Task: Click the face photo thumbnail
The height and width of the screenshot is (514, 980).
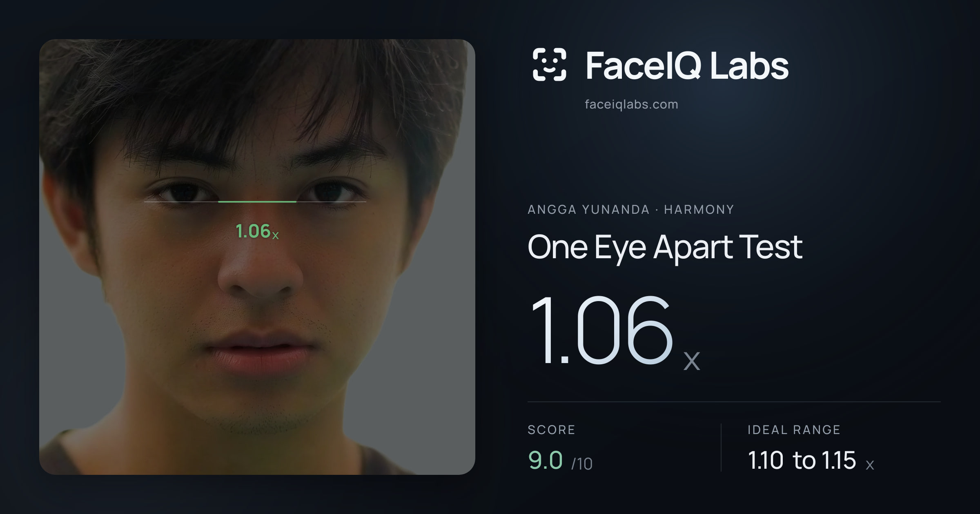Action: [x=257, y=257]
